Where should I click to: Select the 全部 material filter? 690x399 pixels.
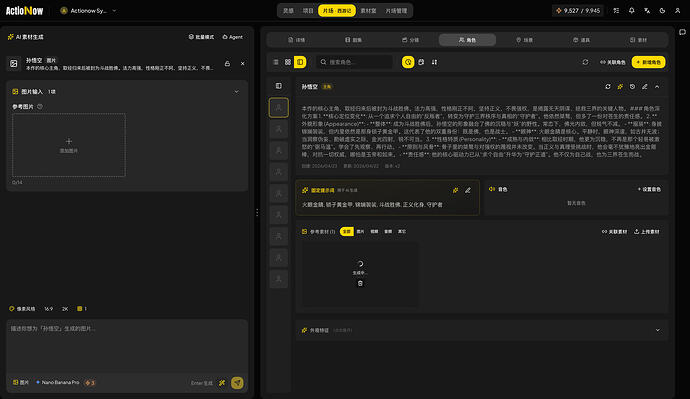click(347, 231)
